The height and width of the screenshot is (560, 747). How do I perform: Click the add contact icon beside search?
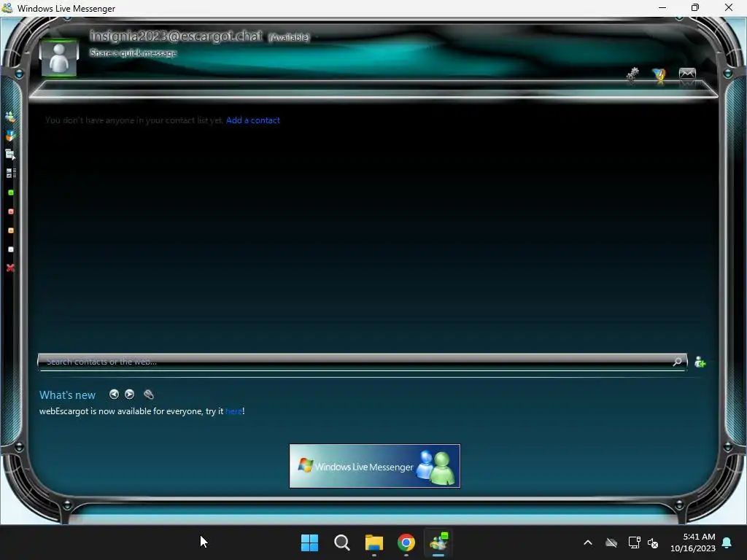tap(700, 362)
